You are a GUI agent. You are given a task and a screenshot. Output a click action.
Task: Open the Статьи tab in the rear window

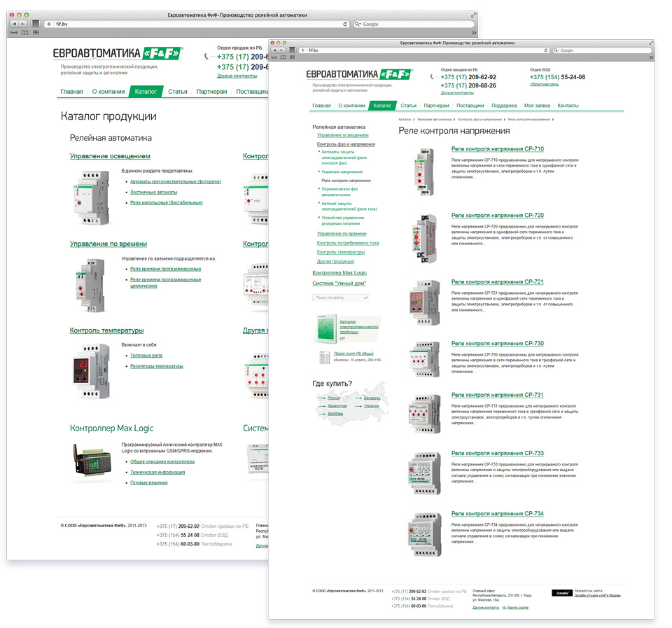177,92
